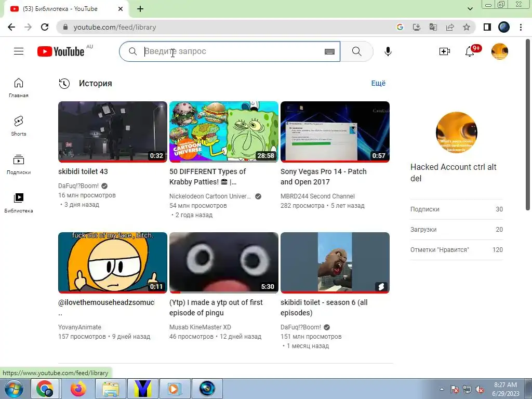Open account avatar menu in header
Screen dimensions: 532x399
click(x=499, y=51)
